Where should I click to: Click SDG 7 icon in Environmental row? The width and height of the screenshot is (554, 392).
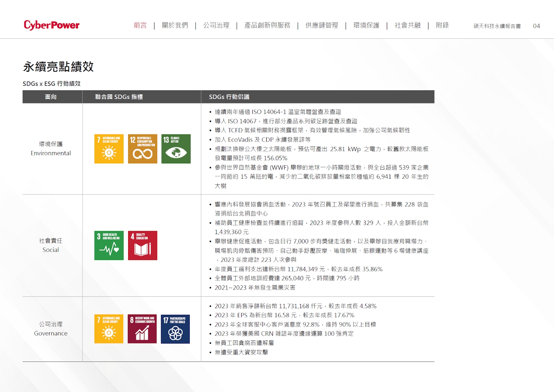(109, 149)
